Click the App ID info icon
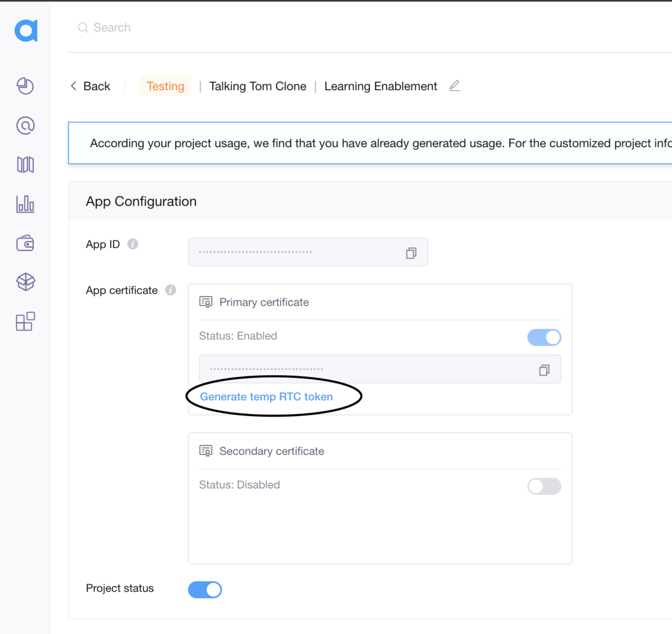The width and height of the screenshot is (672, 634). point(133,244)
